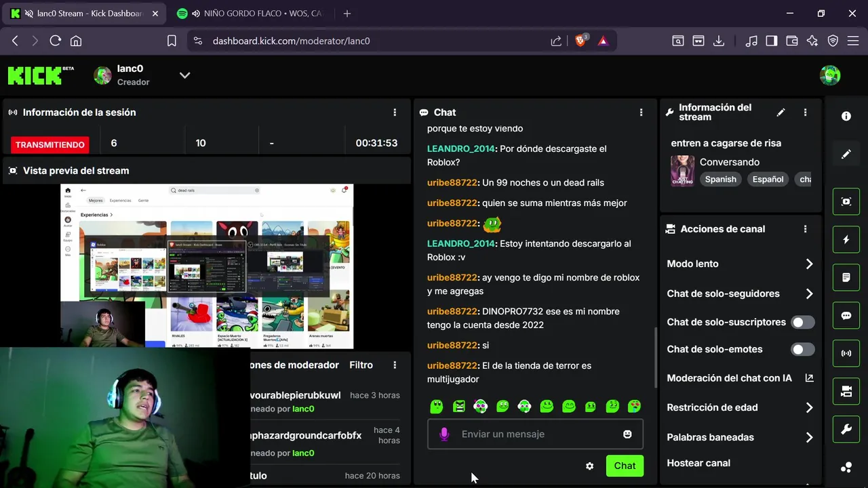This screenshot has width=868, height=488.
Task: Go back to the previous page
Action: coord(15,41)
